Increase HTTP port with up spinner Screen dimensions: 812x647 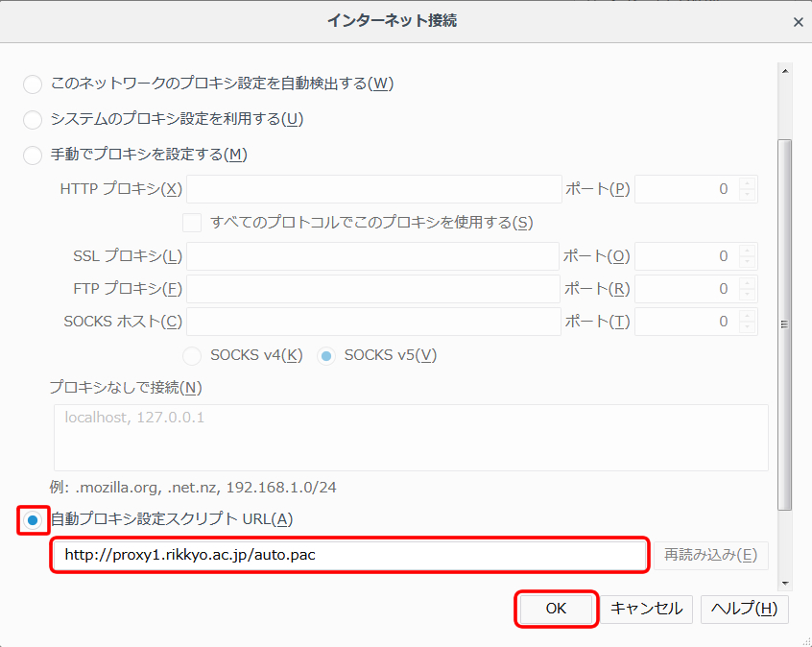click(x=748, y=182)
